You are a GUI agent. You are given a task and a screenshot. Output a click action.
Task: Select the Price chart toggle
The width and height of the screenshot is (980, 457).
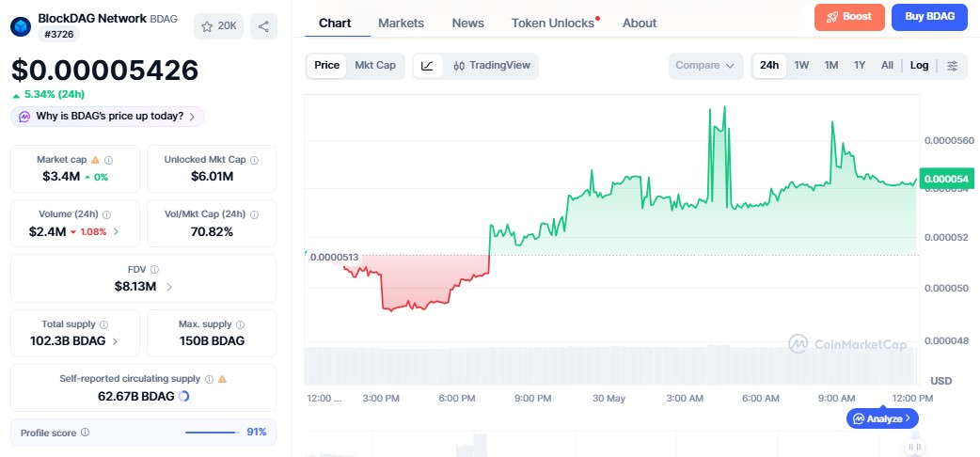[x=327, y=66]
